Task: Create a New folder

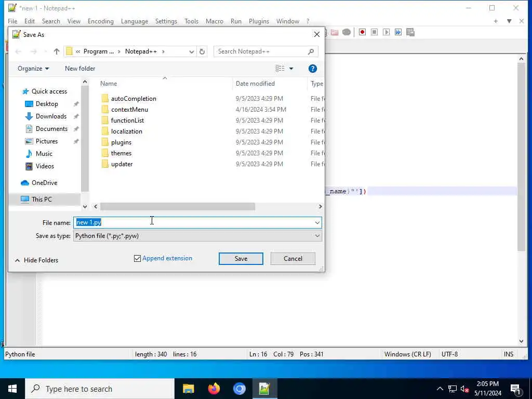Action: (80, 69)
